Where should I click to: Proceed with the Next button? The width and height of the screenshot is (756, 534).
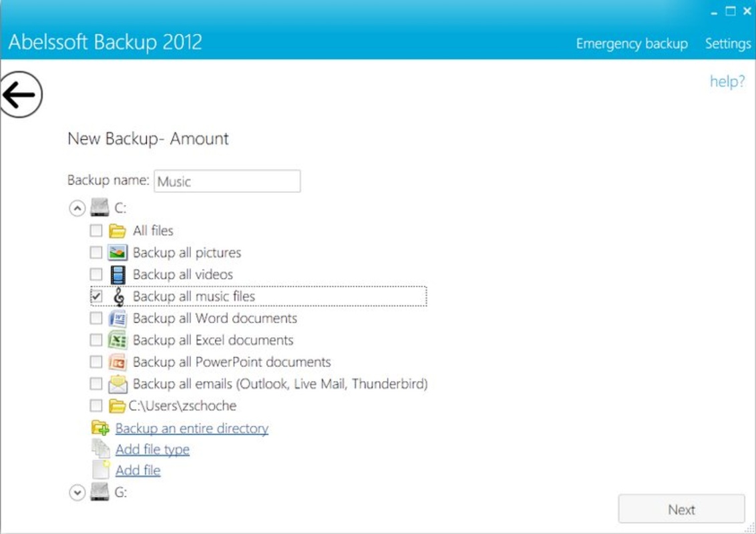point(681,509)
